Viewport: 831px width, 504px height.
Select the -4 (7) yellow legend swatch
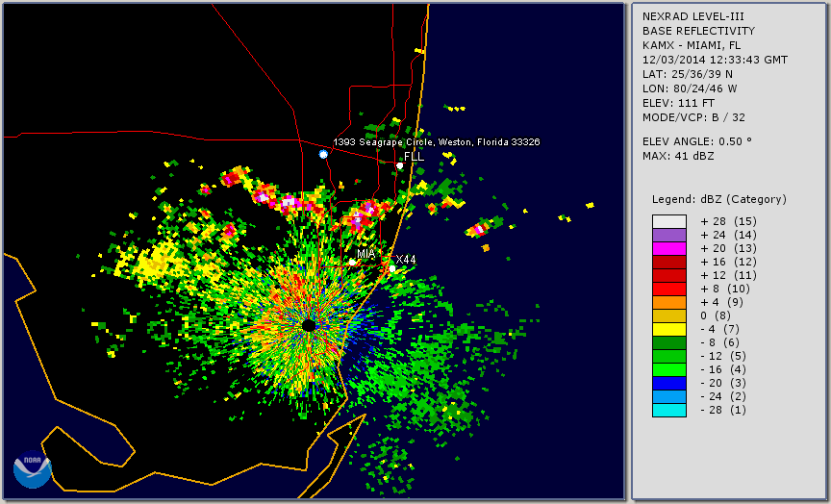point(669,330)
